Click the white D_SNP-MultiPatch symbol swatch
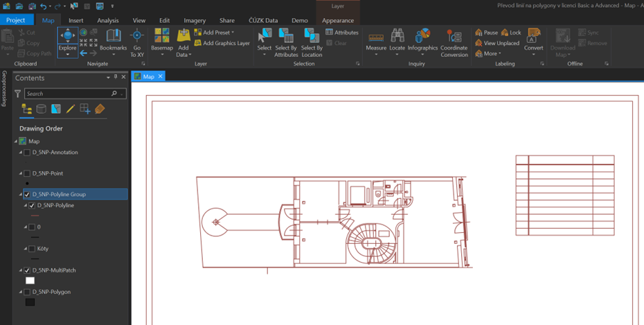The image size is (644, 325). tap(30, 281)
